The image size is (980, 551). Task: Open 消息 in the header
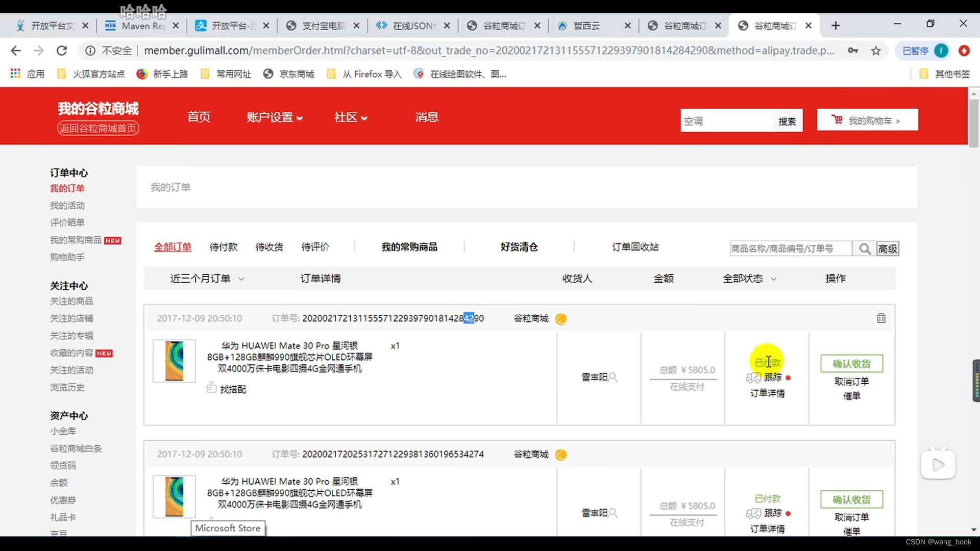pyautogui.click(x=427, y=117)
